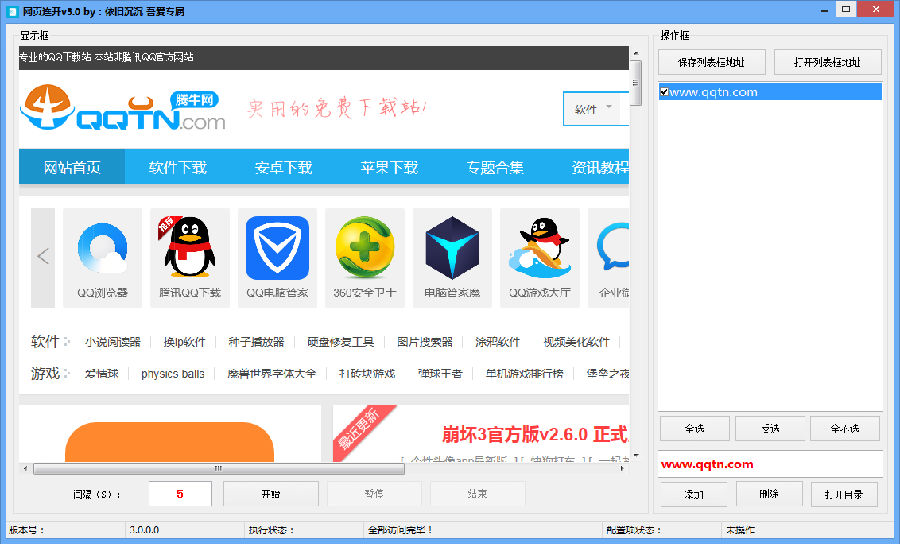Click the URL input field showing www.qqtn.com

(770, 464)
